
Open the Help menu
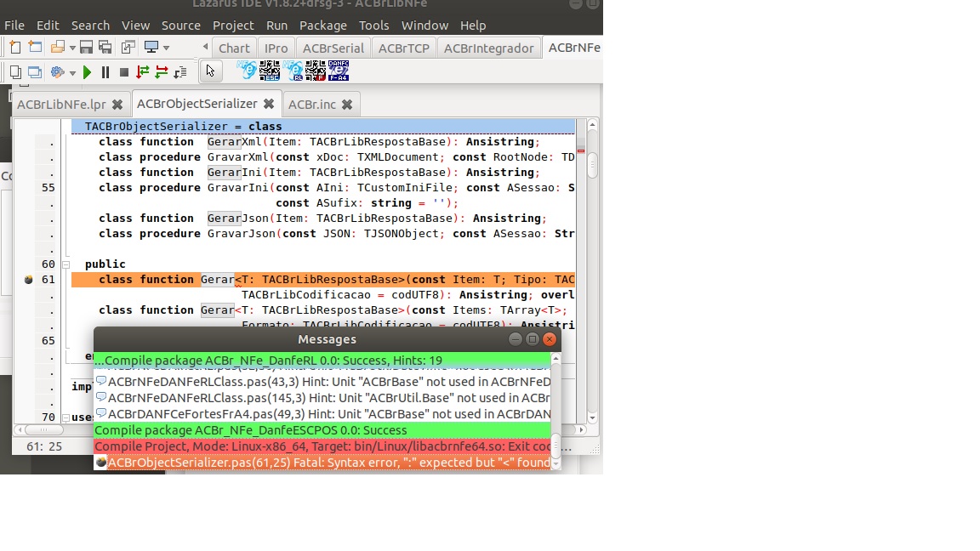(473, 26)
